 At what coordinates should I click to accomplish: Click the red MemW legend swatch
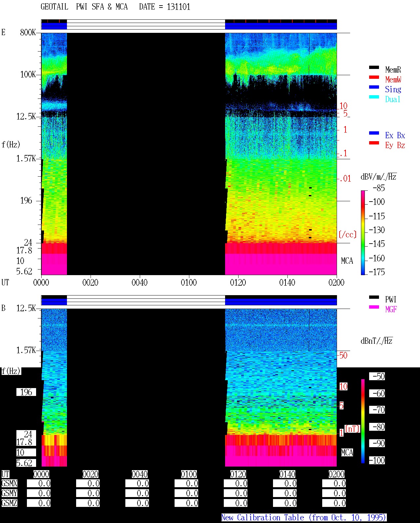[x=374, y=77]
